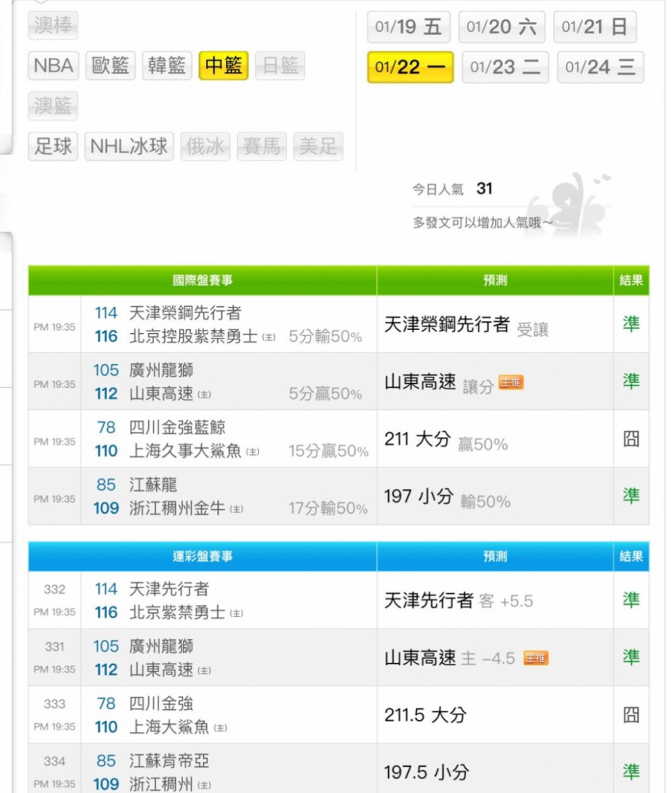Switch to the 足球 tab

(53, 146)
